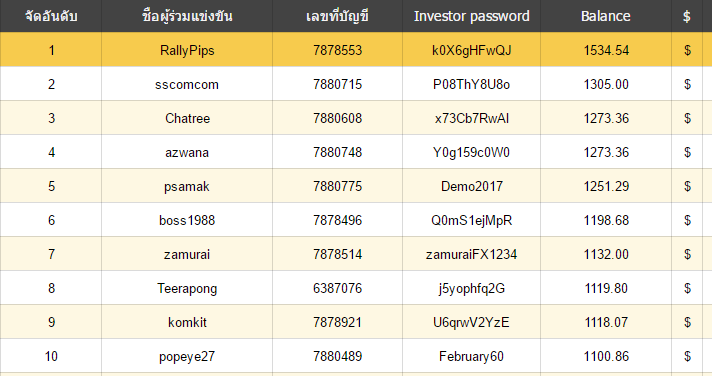Click password zamuraiFX1234
712x376 pixels.
pos(471,254)
